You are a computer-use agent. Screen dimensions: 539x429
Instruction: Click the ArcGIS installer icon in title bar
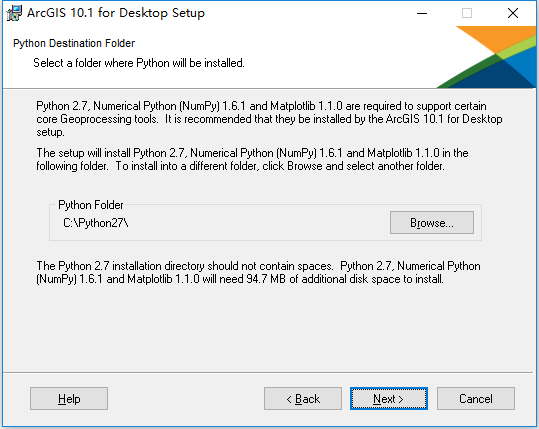tap(14, 13)
